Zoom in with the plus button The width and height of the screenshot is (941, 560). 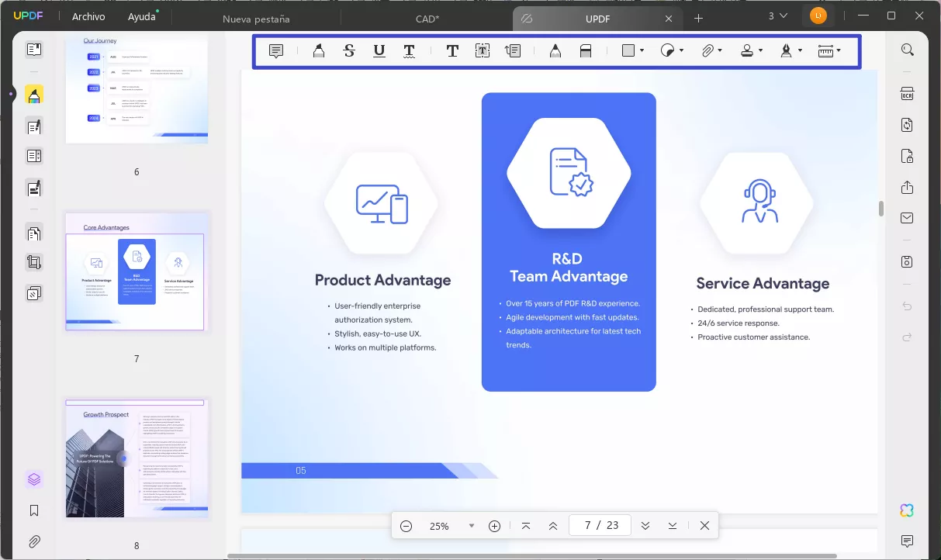[x=495, y=526]
